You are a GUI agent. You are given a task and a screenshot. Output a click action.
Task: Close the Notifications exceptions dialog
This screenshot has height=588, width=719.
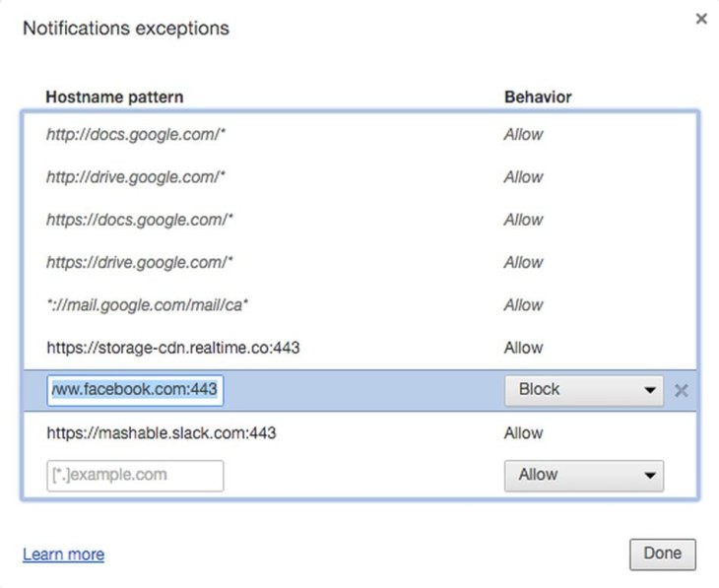[x=701, y=19]
